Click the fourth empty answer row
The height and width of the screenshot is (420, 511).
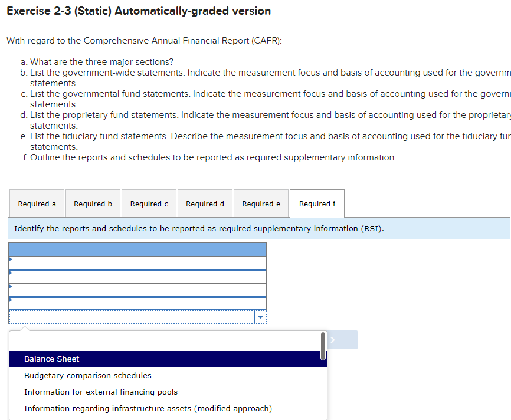coord(137,304)
